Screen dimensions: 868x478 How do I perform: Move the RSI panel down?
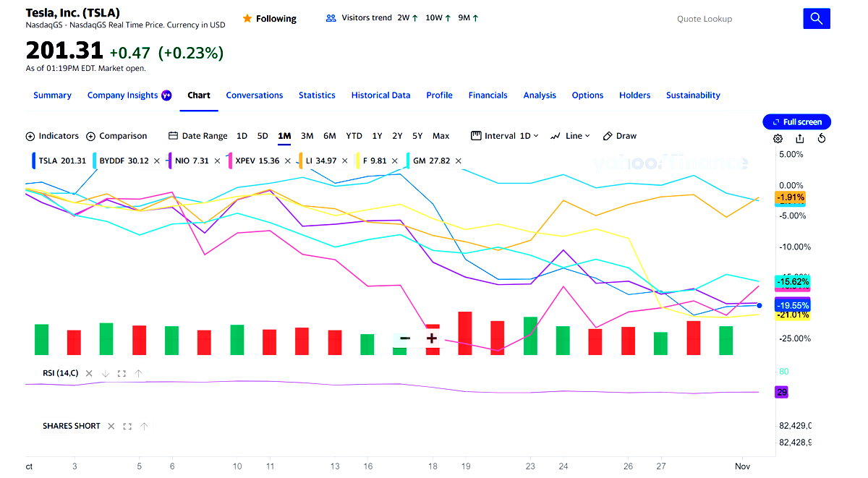click(105, 374)
